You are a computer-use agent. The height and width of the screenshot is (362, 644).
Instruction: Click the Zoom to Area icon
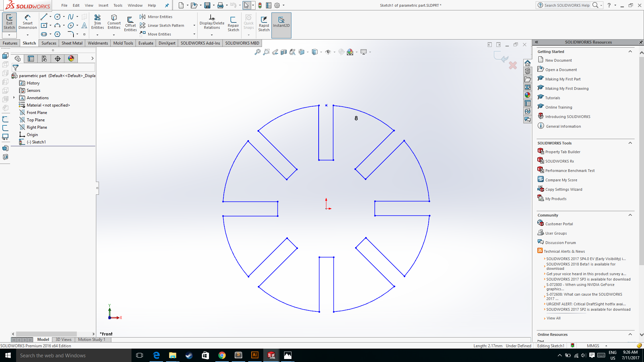tap(266, 52)
